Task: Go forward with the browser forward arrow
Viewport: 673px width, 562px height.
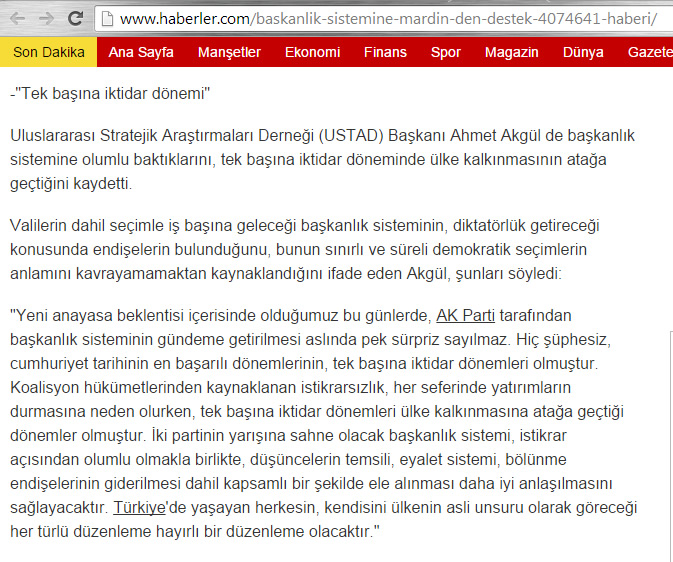Action: click(x=46, y=18)
